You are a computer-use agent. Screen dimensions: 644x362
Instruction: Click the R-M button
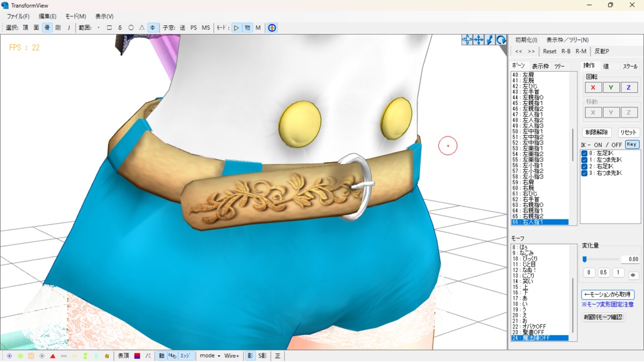click(580, 52)
